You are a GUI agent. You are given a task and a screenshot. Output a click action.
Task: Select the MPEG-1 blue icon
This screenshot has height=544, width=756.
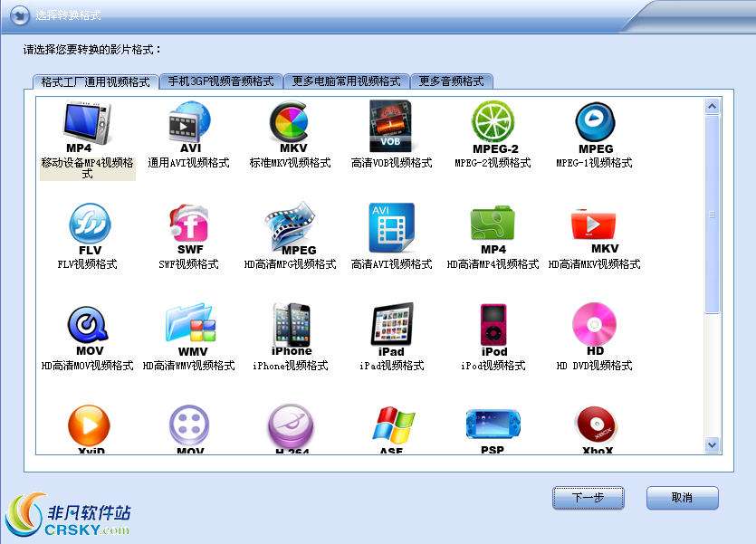595,128
